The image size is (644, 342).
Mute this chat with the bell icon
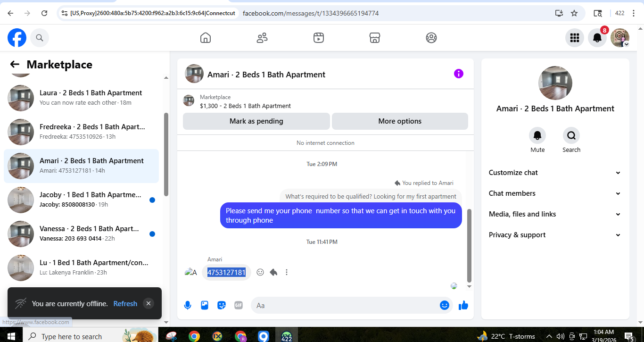pos(537,136)
